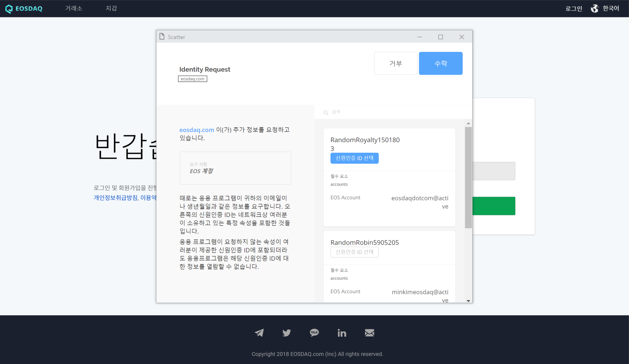This screenshot has width=629, height=364.
Task: Open the KakaoTalk icon in footer
Action: point(314,333)
